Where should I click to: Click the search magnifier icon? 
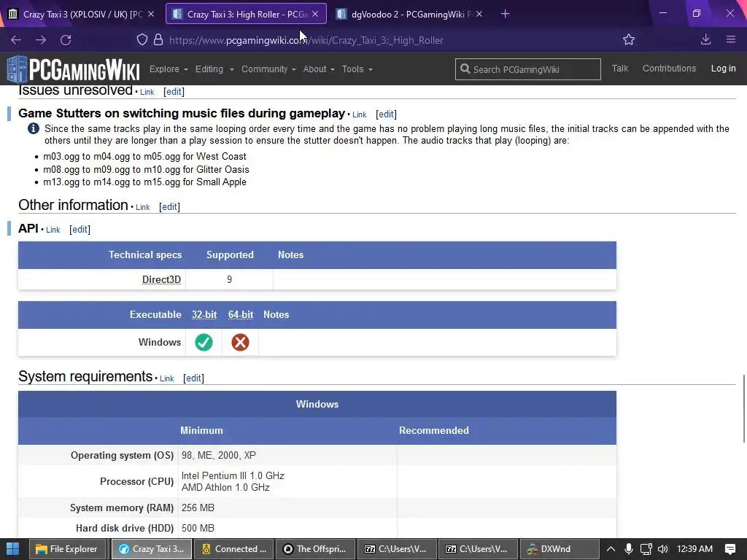pyautogui.click(x=465, y=69)
